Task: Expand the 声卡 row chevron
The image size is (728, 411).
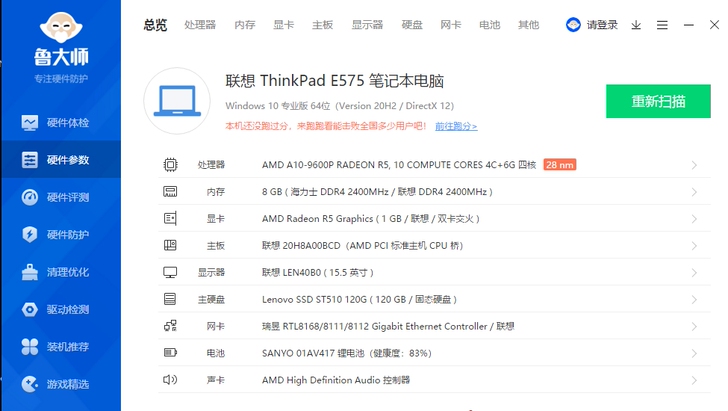Action: click(694, 380)
